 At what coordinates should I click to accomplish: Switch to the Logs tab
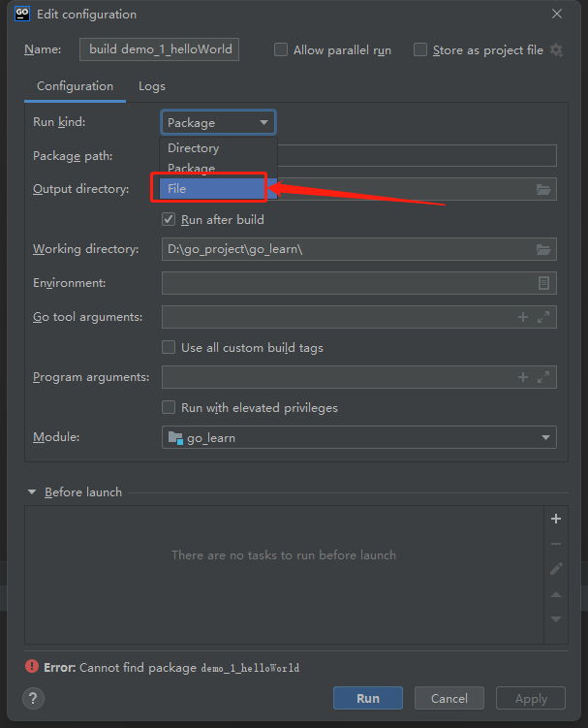click(x=152, y=86)
